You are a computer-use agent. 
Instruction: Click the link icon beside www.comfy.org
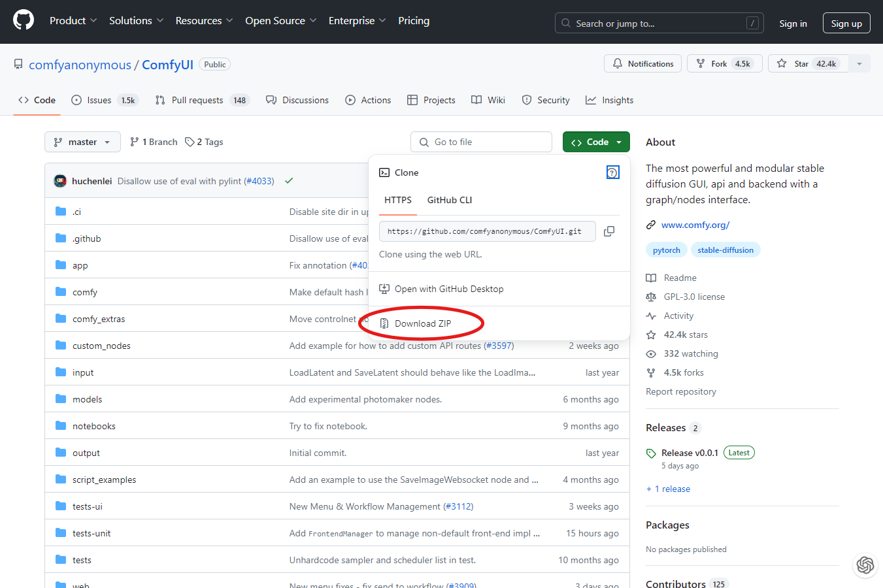[x=651, y=225]
